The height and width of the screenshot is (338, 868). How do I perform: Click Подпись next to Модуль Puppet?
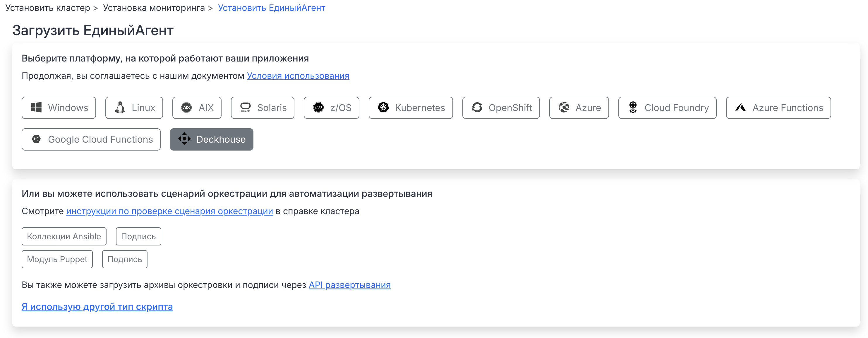click(x=125, y=259)
